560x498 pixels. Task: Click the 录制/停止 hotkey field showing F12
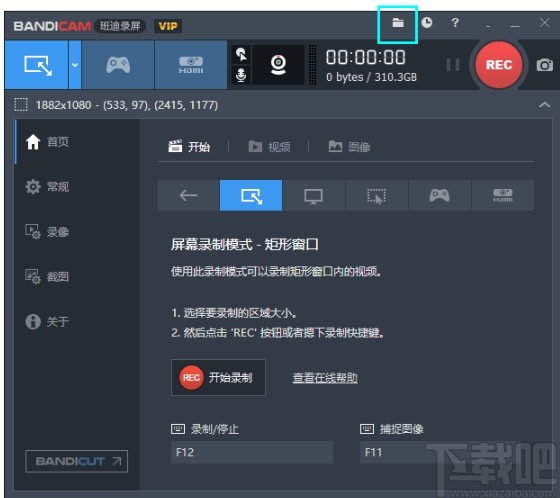[252, 452]
